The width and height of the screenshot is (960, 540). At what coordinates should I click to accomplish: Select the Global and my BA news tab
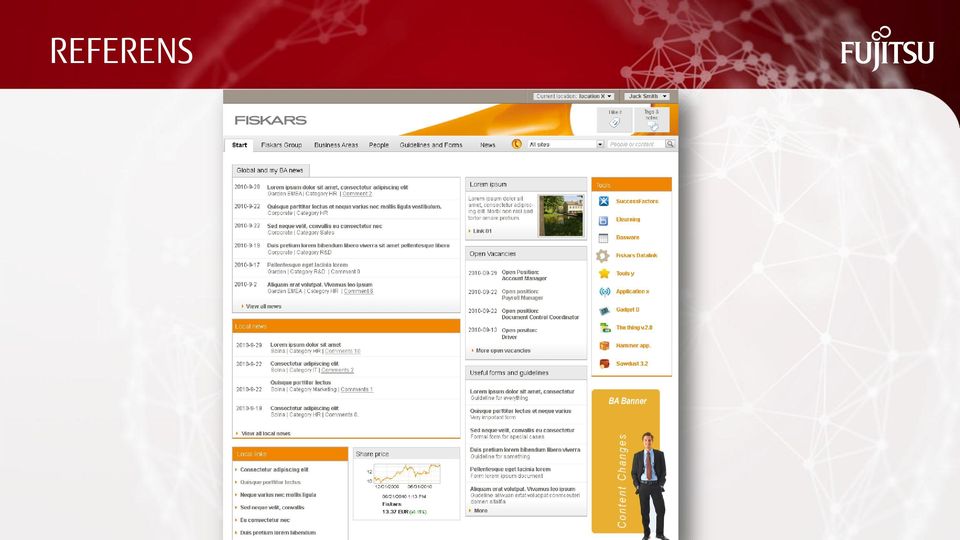[270, 170]
